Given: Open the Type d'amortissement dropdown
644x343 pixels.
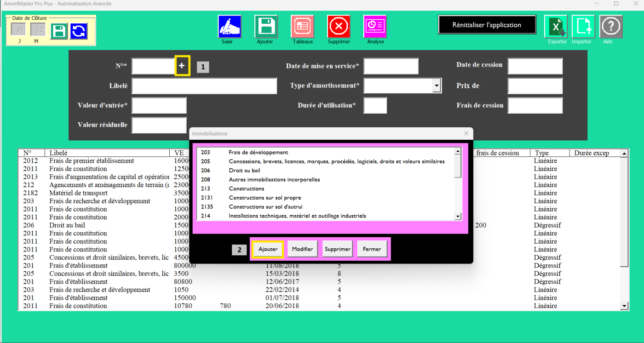Looking at the screenshot, I should click(436, 86).
